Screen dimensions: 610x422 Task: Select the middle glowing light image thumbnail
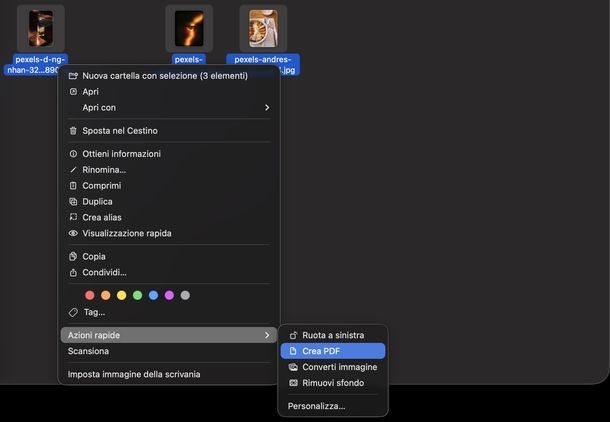[189, 28]
